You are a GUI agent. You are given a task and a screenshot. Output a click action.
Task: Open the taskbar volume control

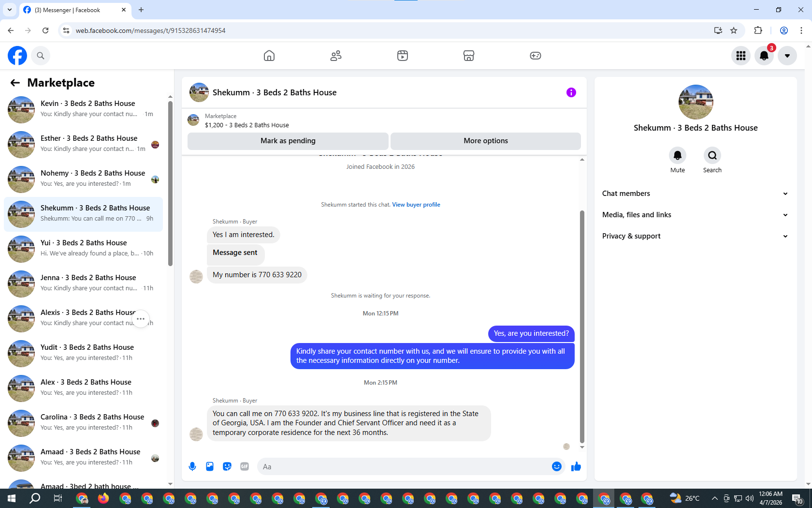click(x=750, y=498)
